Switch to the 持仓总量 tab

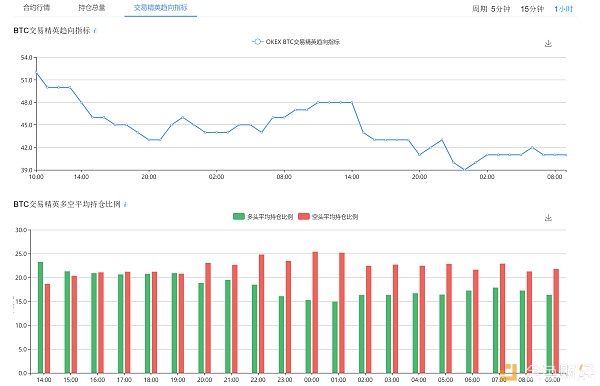92,8
